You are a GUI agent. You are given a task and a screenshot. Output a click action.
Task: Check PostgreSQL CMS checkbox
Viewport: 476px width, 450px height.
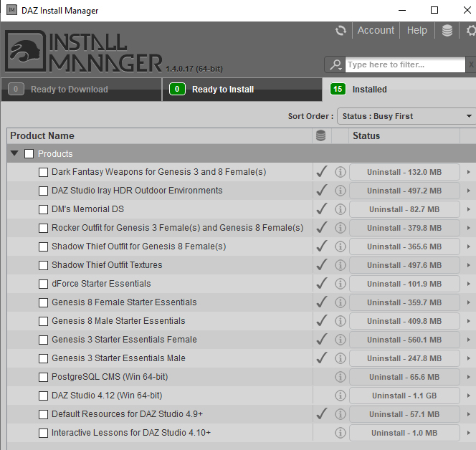(44, 377)
